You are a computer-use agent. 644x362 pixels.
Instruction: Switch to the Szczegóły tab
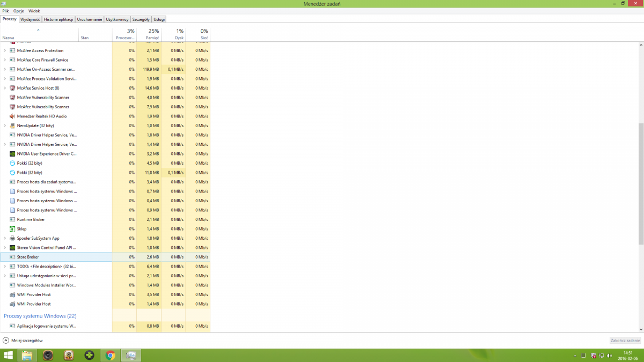pyautogui.click(x=141, y=19)
